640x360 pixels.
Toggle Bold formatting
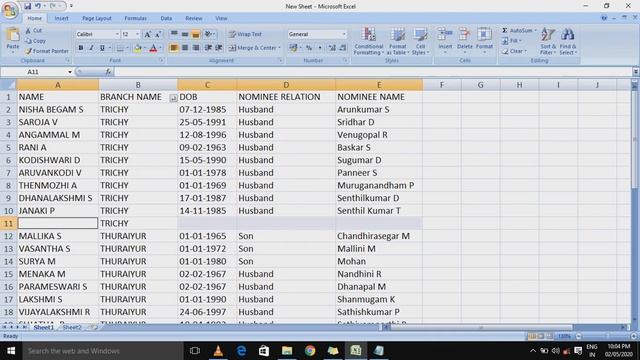[x=80, y=48]
